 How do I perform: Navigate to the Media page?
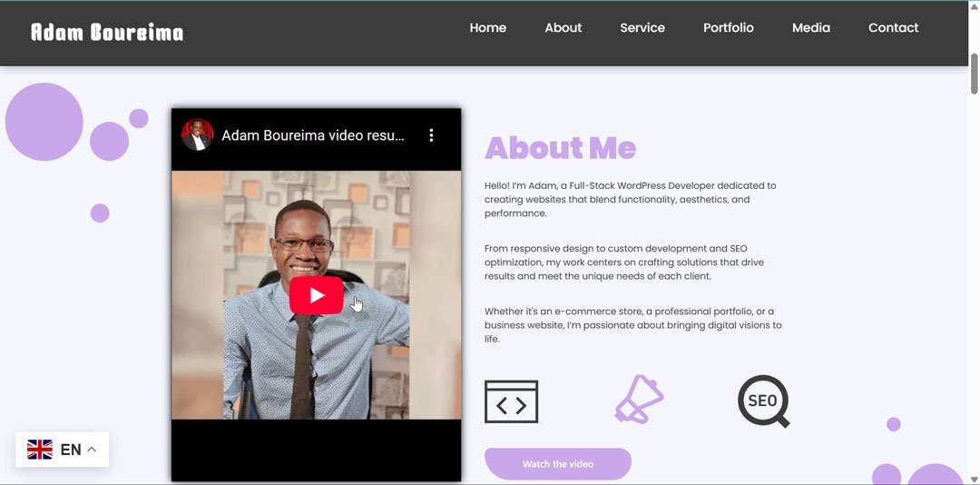click(810, 28)
